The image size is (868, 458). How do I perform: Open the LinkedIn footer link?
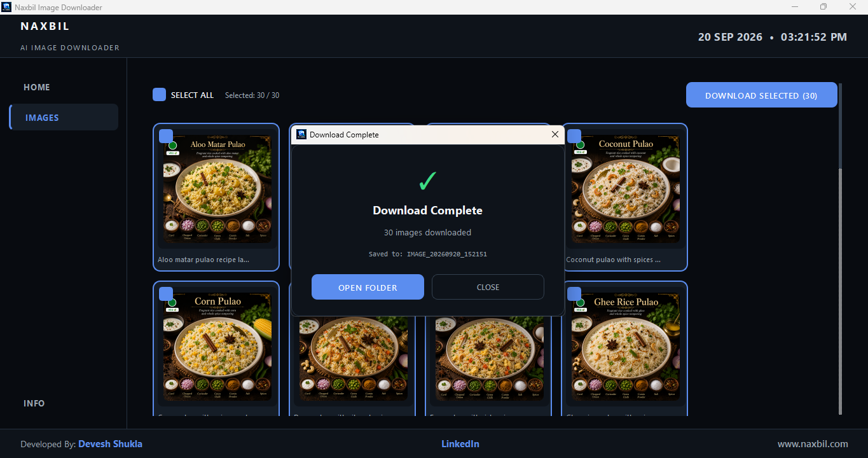coord(460,444)
